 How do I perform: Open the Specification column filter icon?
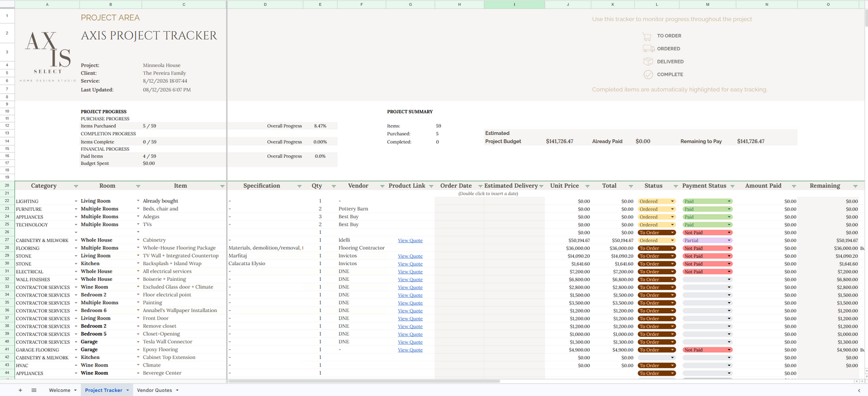pyautogui.click(x=299, y=186)
